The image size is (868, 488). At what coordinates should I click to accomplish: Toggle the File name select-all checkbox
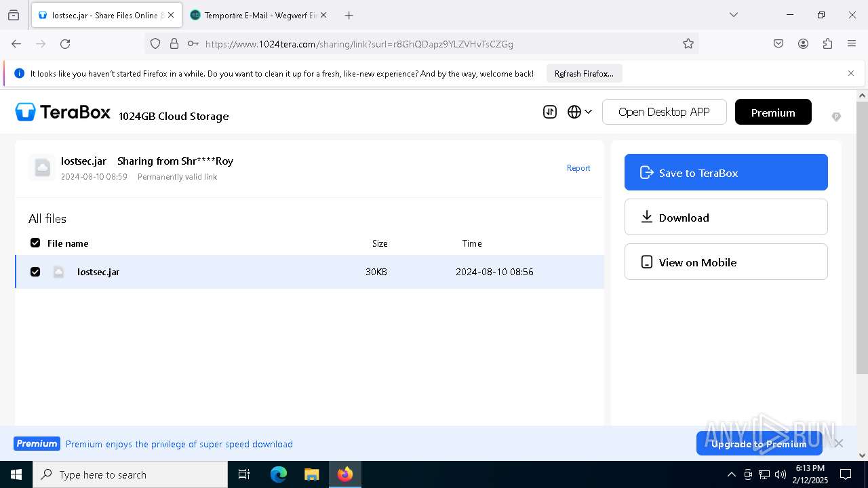pos(35,243)
